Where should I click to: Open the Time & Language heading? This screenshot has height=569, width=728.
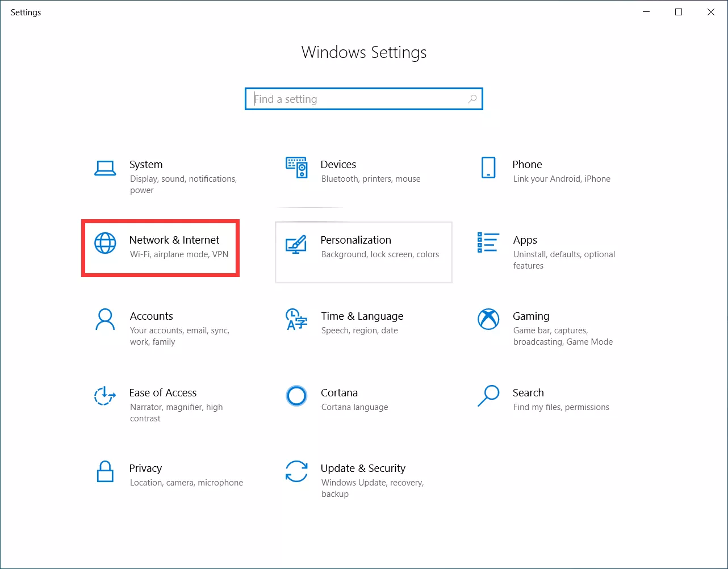(x=362, y=316)
